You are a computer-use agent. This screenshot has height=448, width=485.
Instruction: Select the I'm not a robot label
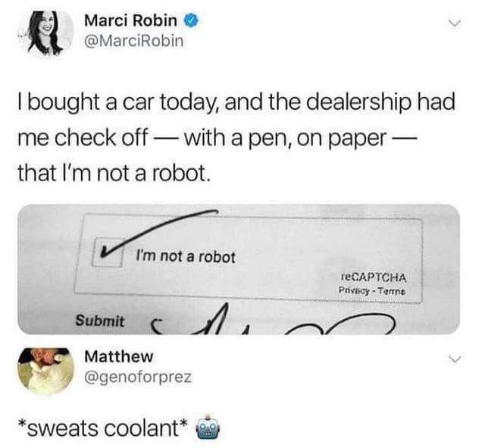coord(186,256)
